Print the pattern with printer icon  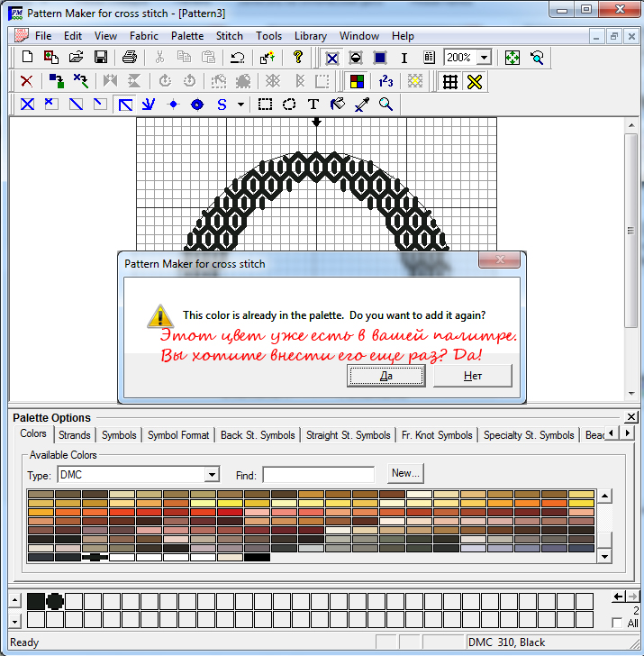[x=130, y=57]
